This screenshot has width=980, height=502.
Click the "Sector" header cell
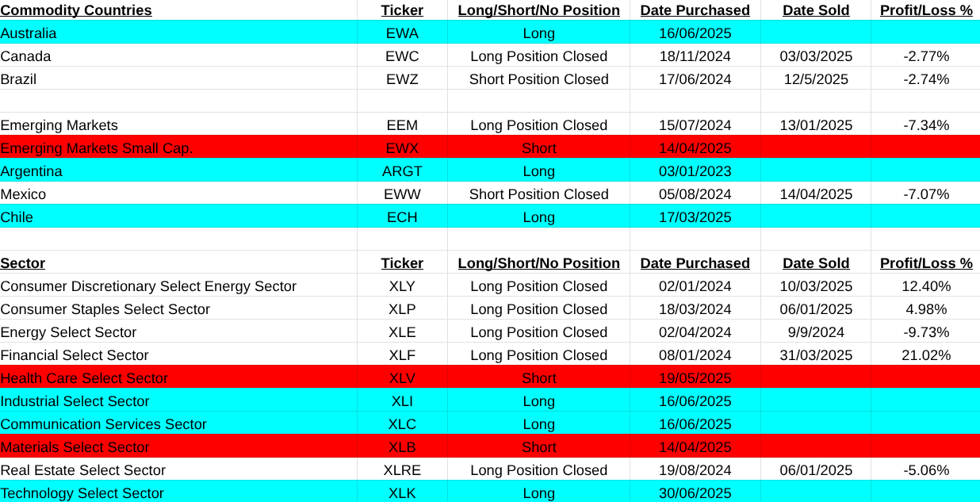[23, 263]
